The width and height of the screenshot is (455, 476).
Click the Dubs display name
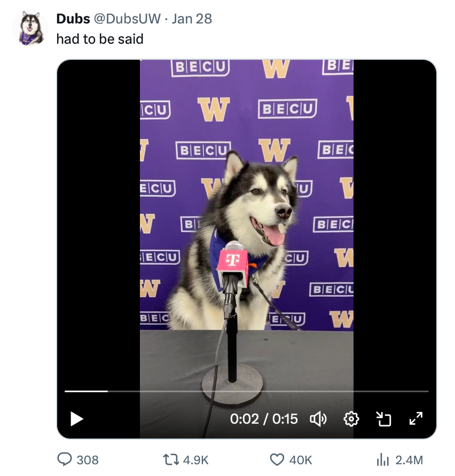pyautogui.click(x=73, y=19)
